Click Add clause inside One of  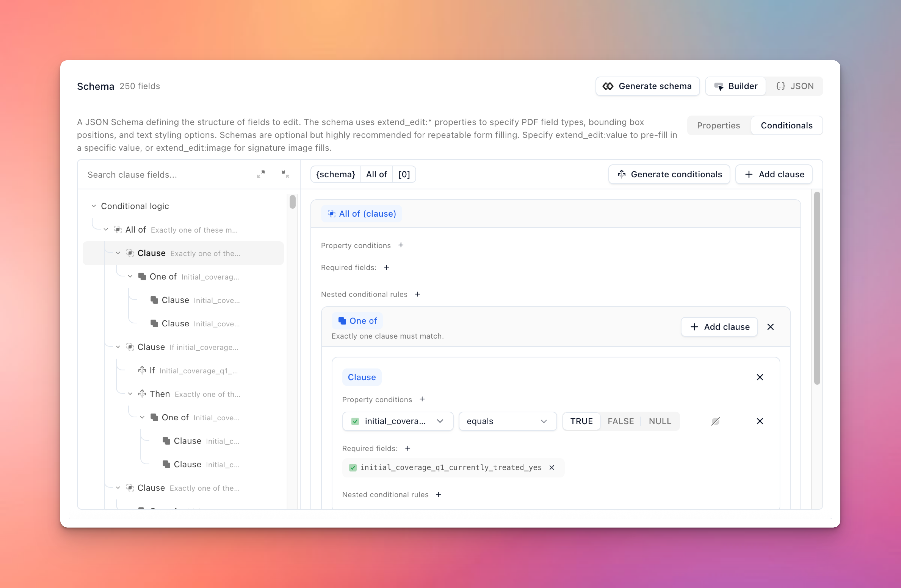[719, 327]
